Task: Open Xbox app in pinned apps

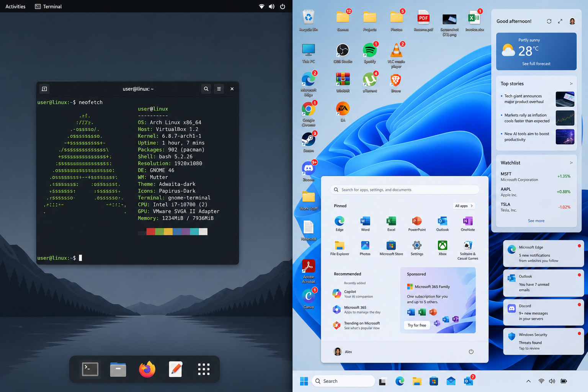Action: pos(443,248)
